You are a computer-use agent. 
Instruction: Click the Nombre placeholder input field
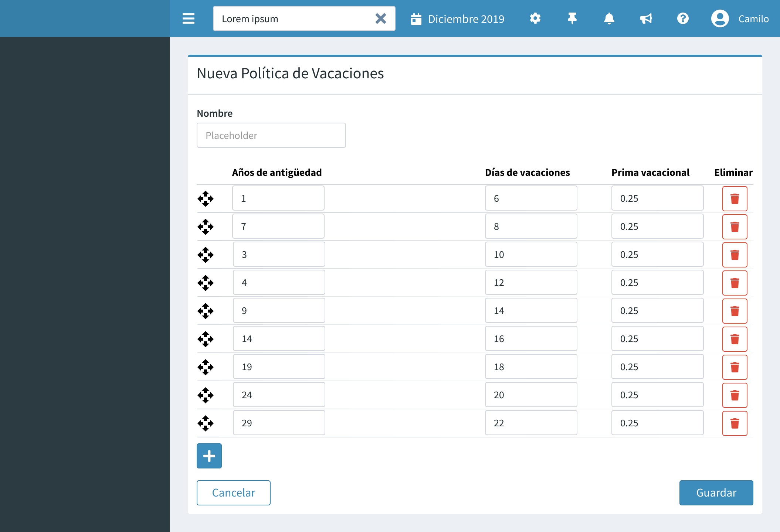271,135
